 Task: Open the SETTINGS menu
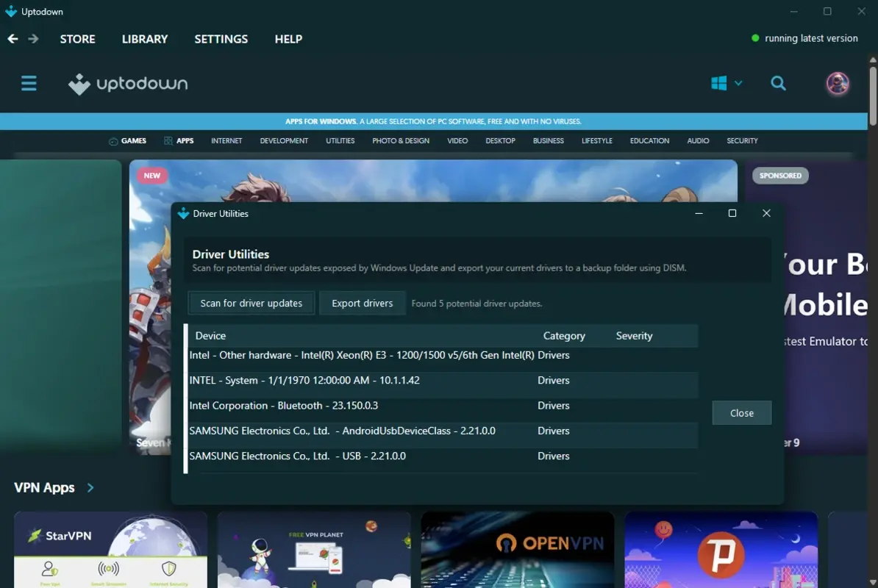221,38
